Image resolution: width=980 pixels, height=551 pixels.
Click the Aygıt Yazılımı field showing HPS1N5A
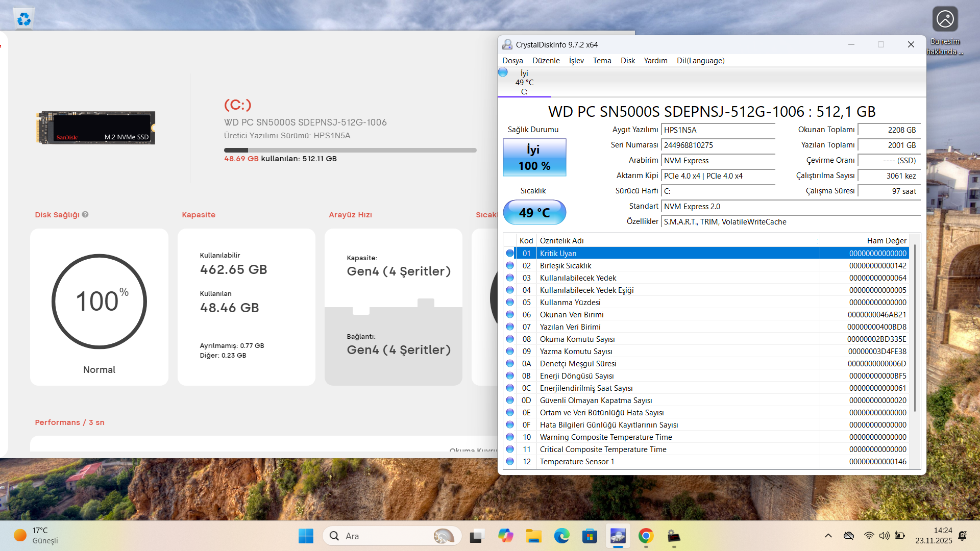pyautogui.click(x=718, y=130)
